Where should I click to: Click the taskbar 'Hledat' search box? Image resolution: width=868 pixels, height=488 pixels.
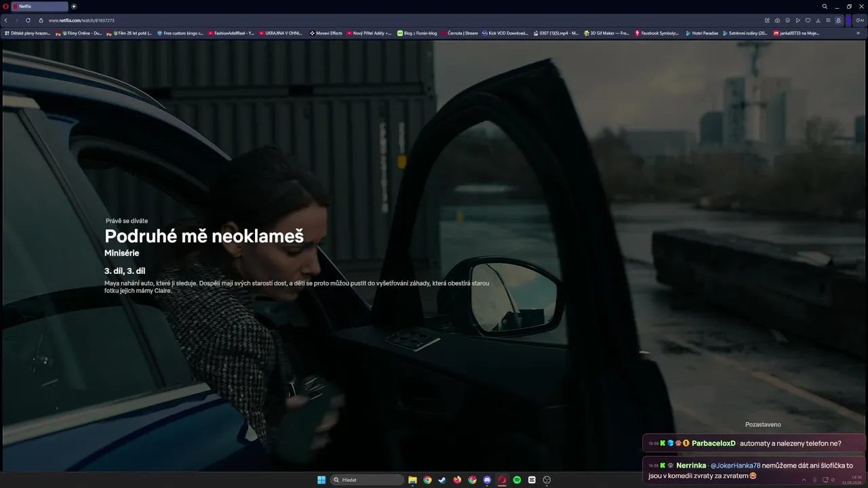(x=367, y=480)
